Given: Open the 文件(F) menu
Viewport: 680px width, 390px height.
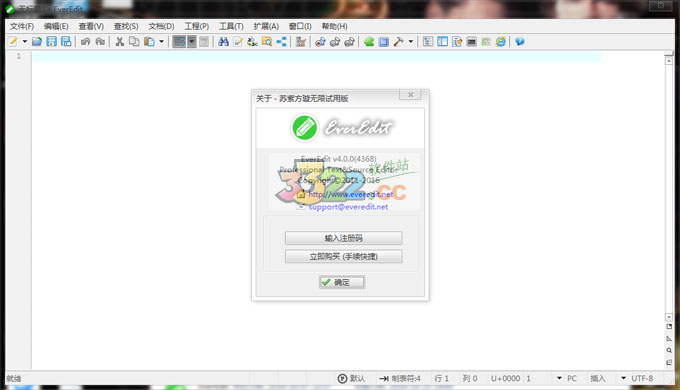Looking at the screenshot, I should tap(22, 26).
